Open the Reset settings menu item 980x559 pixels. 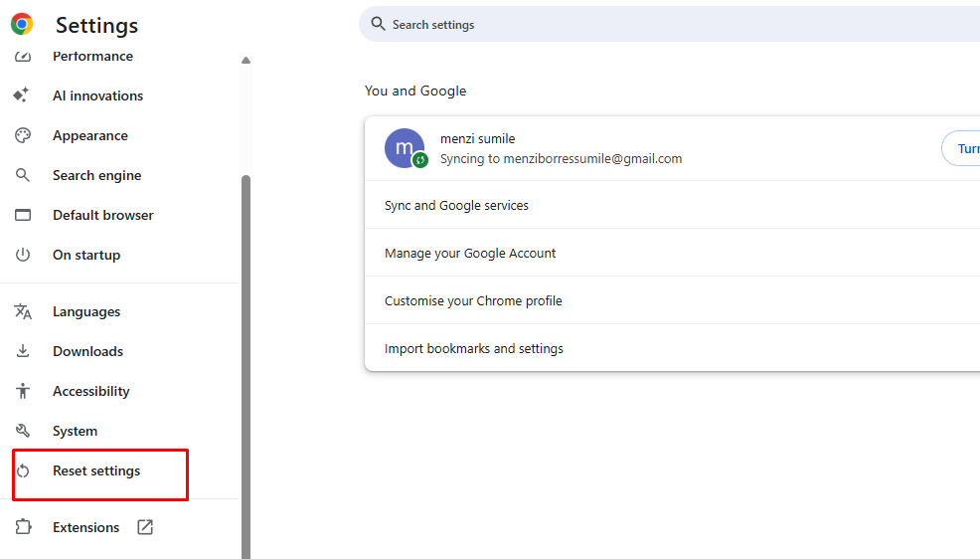coord(96,471)
